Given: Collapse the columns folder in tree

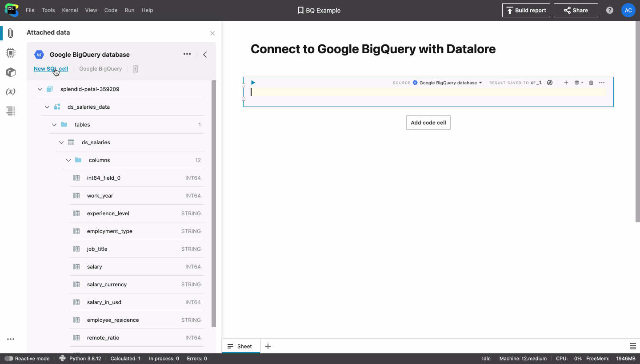Looking at the screenshot, I should (x=68, y=160).
